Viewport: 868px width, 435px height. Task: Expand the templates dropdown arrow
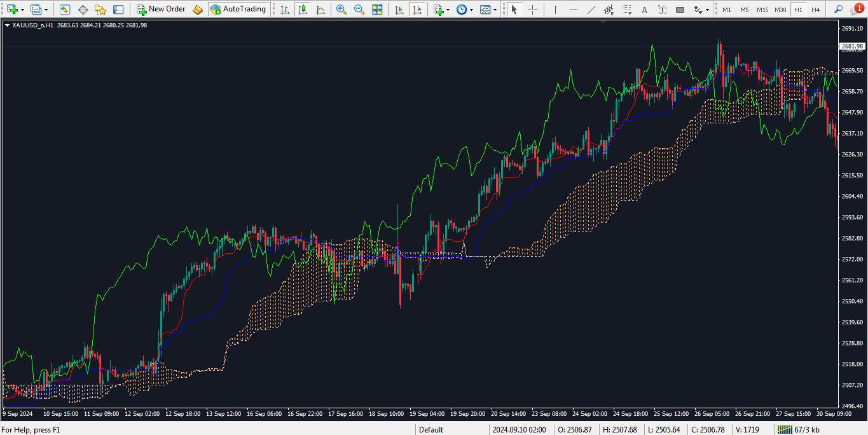coord(495,10)
